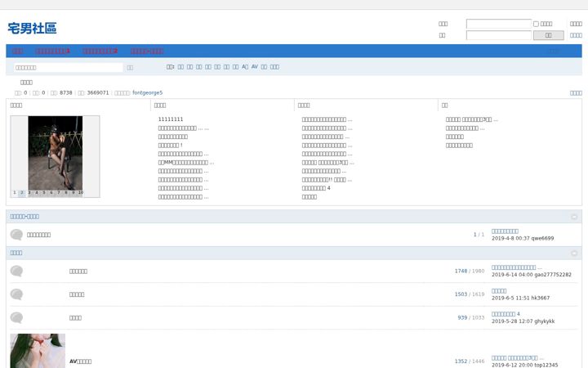Viewport: 588px width, 368px height.
Task: Click the 939 topic count
Action: point(462,317)
